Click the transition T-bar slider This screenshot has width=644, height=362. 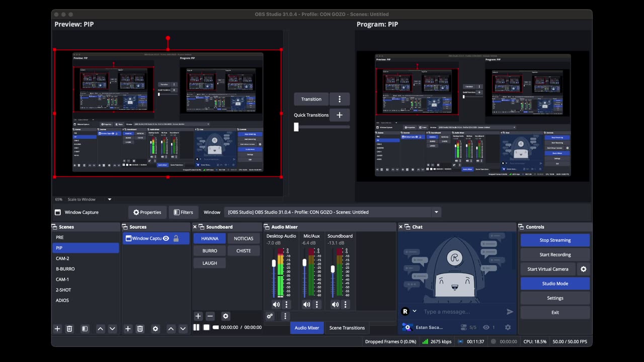tap(322, 127)
